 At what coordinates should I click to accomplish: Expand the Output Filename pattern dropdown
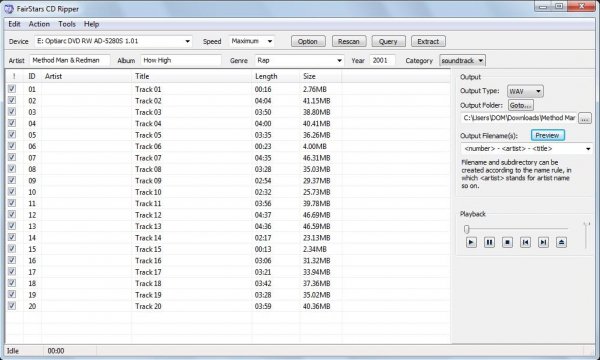tap(588, 149)
